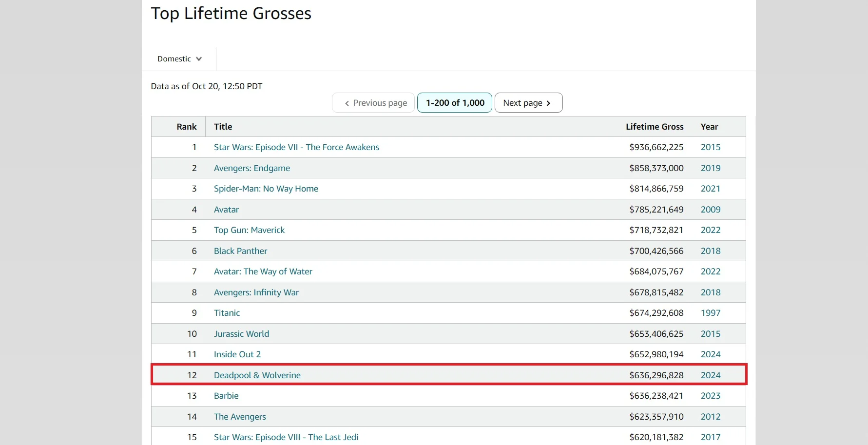The image size is (868, 445).
Task: Click the $620,181,382 gross value
Action: 656,437
